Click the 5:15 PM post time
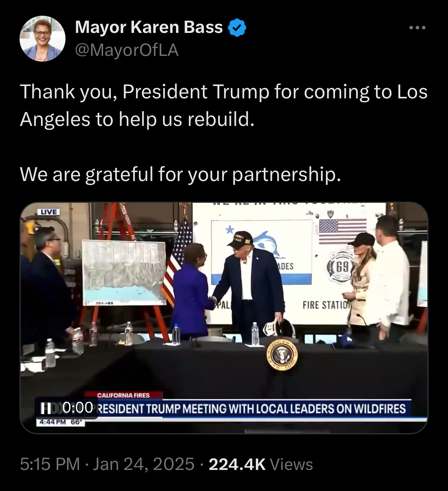The height and width of the screenshot is (491, 448). (x=50, y=464)
